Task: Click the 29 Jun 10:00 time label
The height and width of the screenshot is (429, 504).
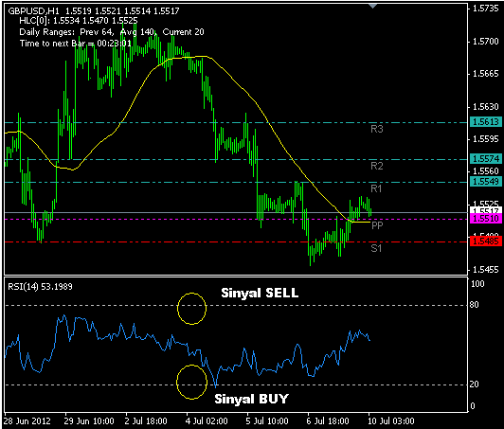Action: [x=89, y=421]
